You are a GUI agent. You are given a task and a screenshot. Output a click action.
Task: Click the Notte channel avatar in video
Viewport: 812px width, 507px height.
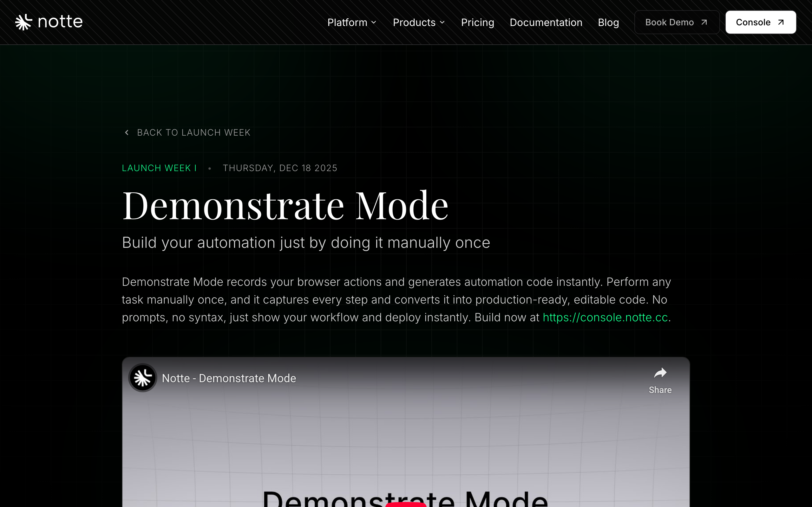(143, 378)
